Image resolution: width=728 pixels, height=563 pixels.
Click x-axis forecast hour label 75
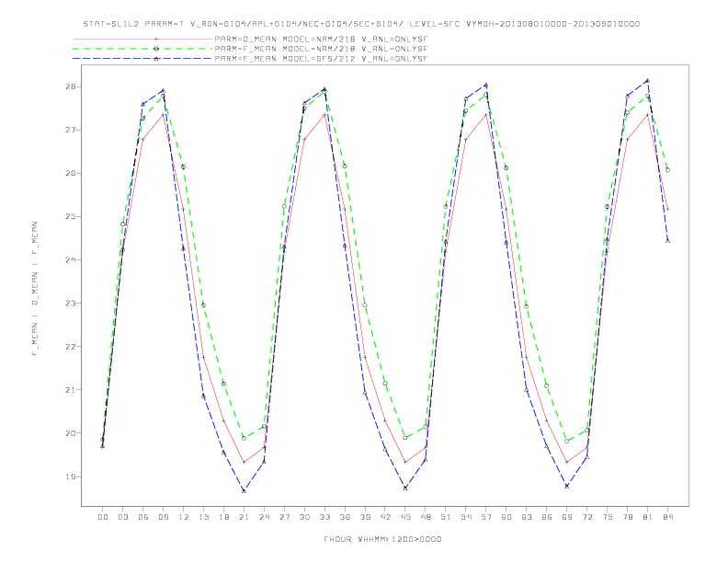pos(608,517)
